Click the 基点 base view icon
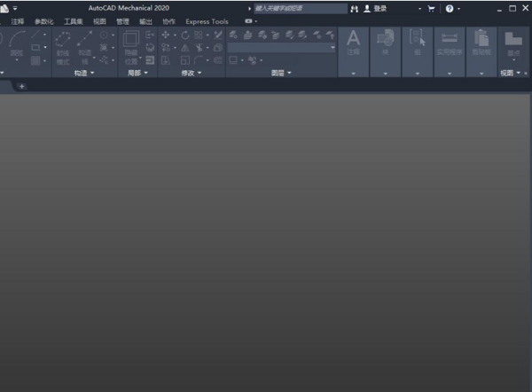Image resolution: width=532 pixels, height=392 pixels. click(512, 39)
